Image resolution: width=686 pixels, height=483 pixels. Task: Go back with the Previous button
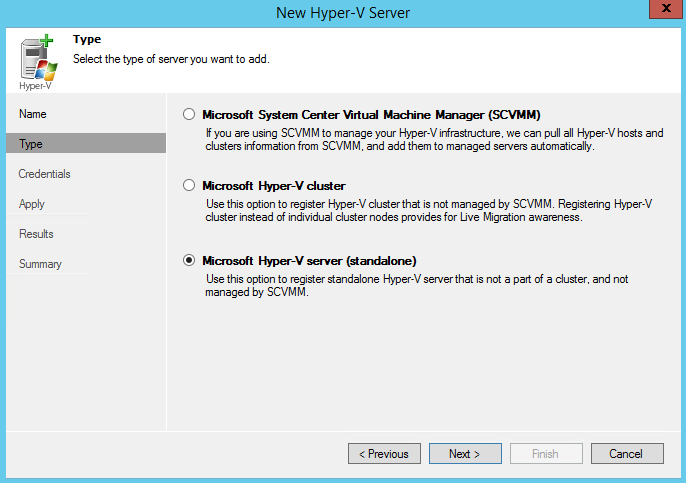pyautogui.click(x=384, y=454)
